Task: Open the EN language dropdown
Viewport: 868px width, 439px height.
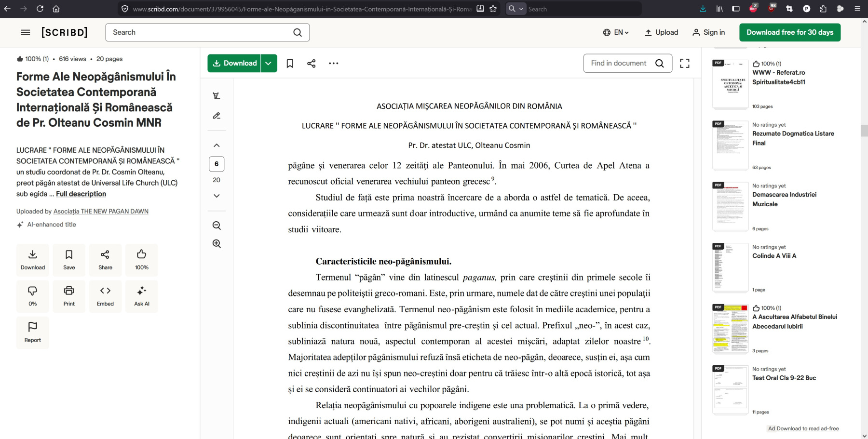Action: pos(616,32)
